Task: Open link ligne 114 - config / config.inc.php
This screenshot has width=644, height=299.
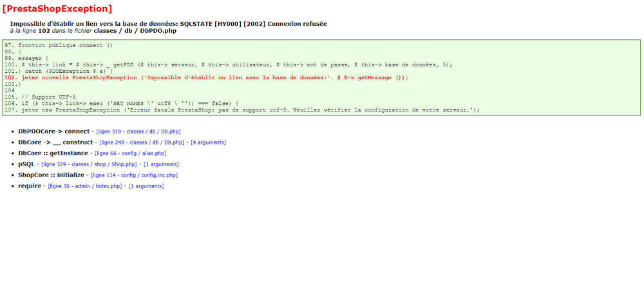Action: pos(135,175)
